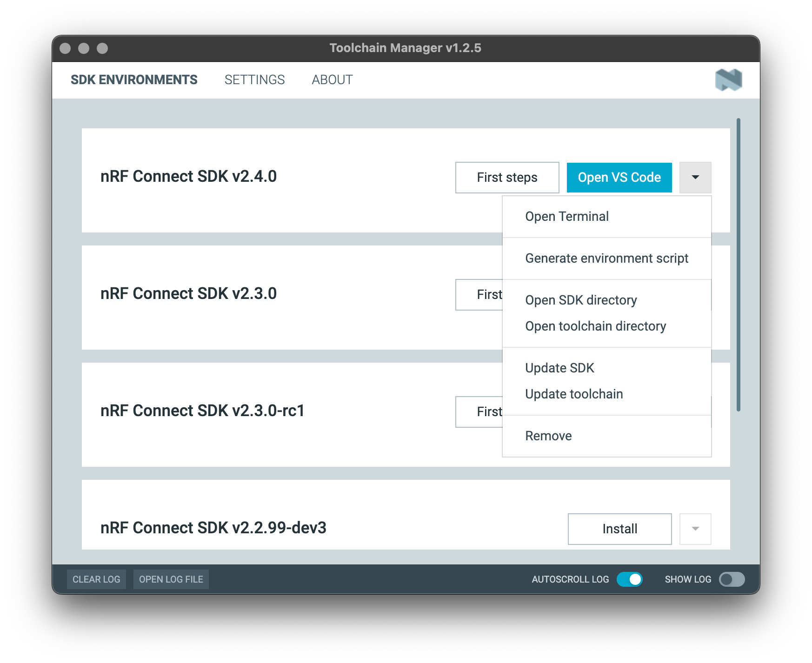
Task: Select Generate environment script menu item
Action: click(x=606, y=259)
